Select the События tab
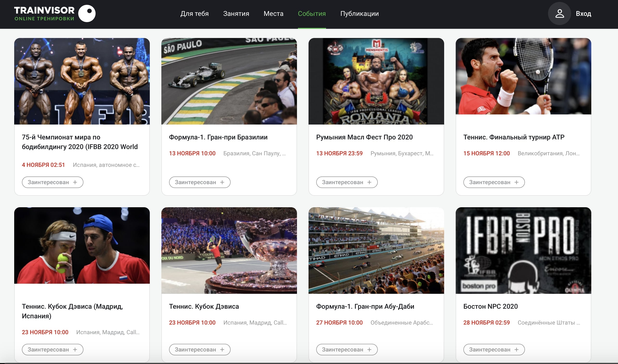The width and height of the screenshot is (618, 364). point(312,14)
